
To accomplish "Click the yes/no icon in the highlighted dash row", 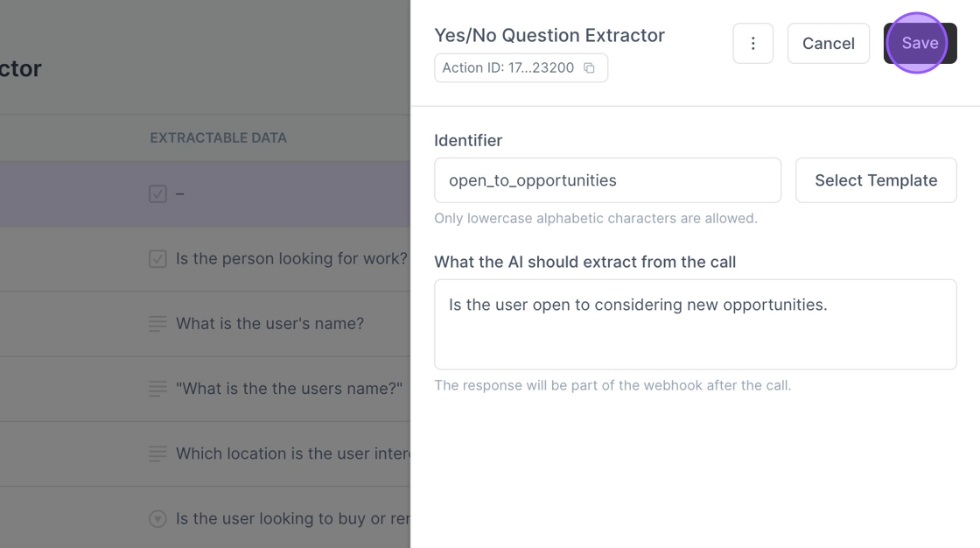I will pyautogui.click(x=157, y=193).
